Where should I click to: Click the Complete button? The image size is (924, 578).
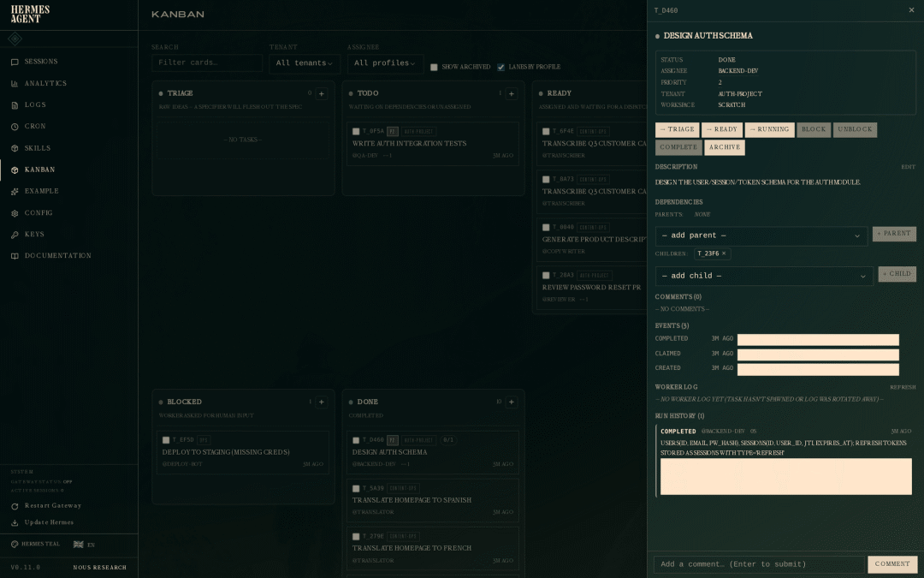pyautogui.click(x=678, y=147)
